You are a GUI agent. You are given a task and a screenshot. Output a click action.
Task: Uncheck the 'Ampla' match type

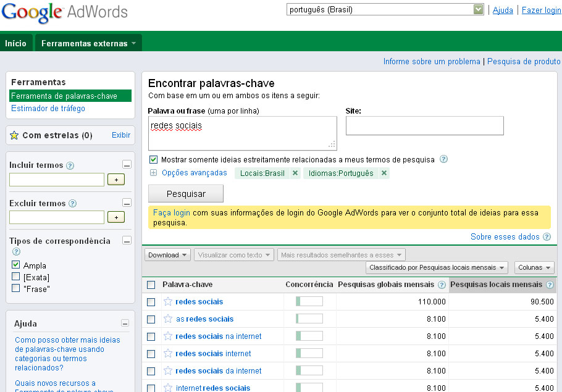pyautogui.click(x=15, y=265)
